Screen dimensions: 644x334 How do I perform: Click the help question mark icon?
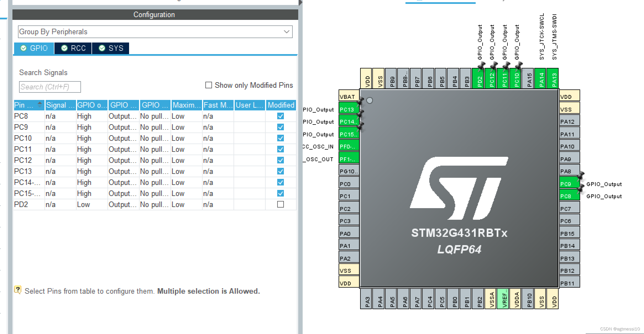(18, 289)
